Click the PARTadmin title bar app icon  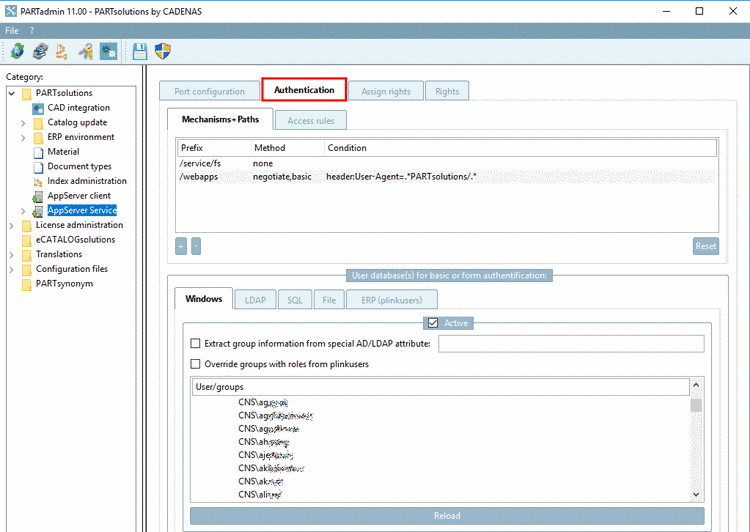pyautogui.click(x=11, y=11)
